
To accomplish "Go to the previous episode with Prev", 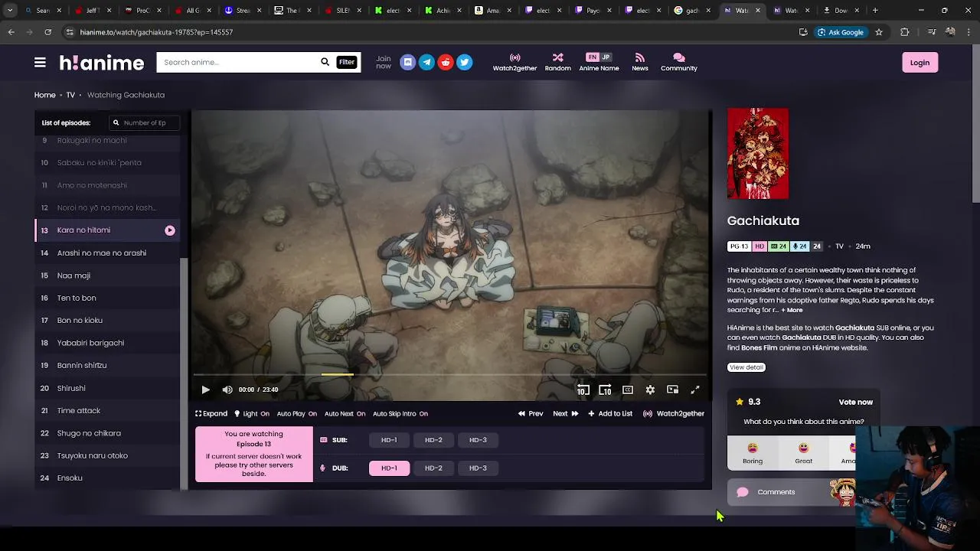I will (x=531, y=413).
